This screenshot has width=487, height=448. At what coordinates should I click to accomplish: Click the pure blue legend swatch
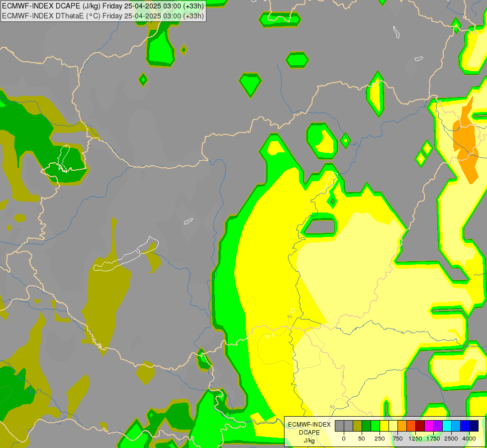coord(465,426)
